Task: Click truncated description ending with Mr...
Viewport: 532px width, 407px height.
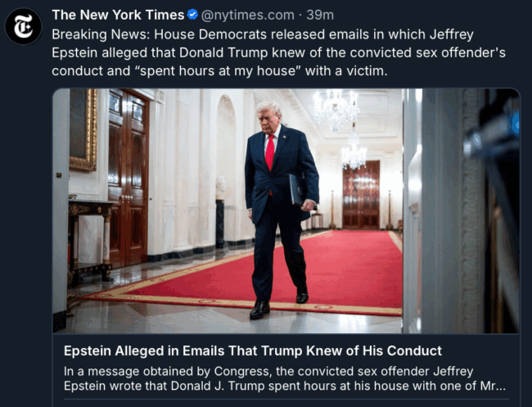Action: tap(284, 386)
